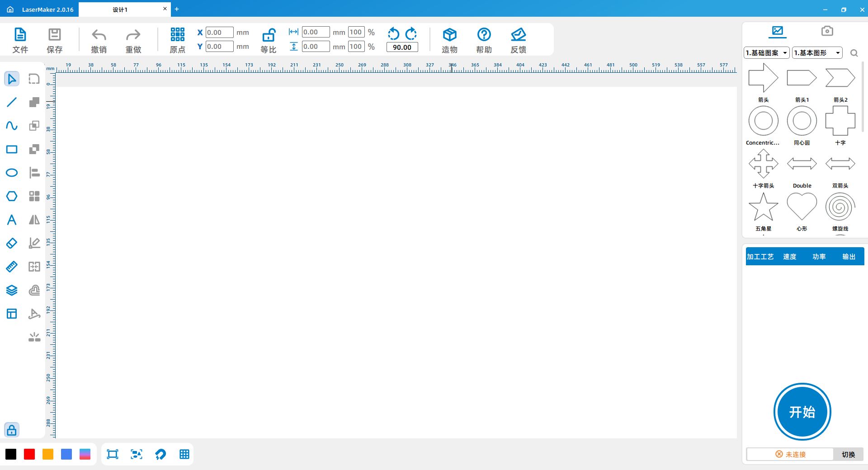The height and width of the screenshot is (470, 868).
Task: Pick the blue color swatch
Action: (x=66, y=454)
